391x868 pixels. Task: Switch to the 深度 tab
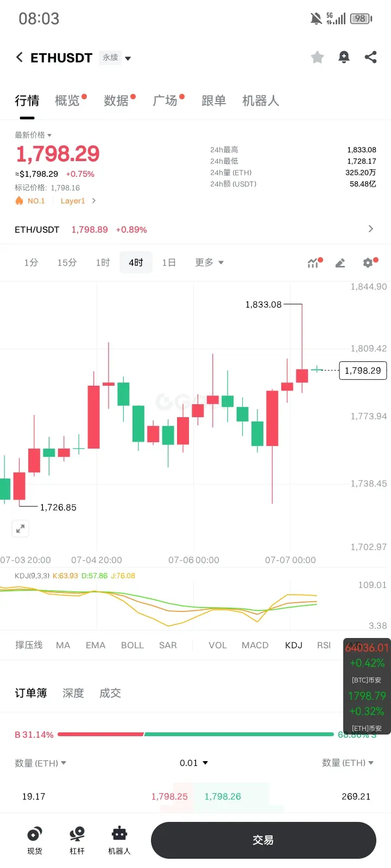coord(73,693)
